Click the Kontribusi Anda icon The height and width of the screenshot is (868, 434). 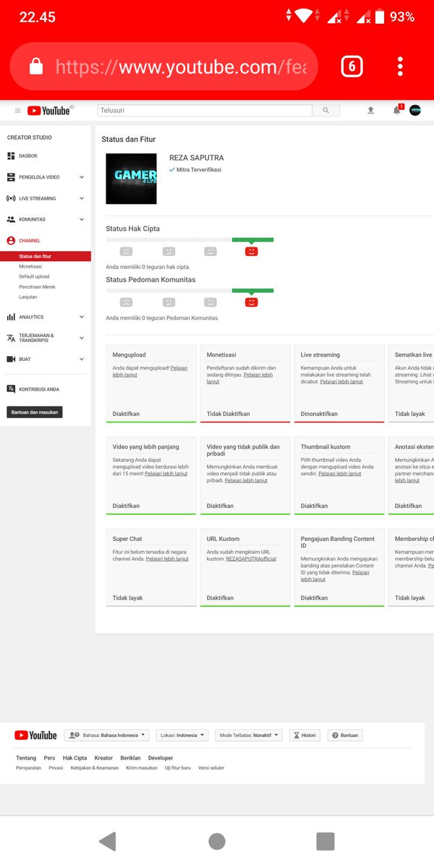pos(11,389)
